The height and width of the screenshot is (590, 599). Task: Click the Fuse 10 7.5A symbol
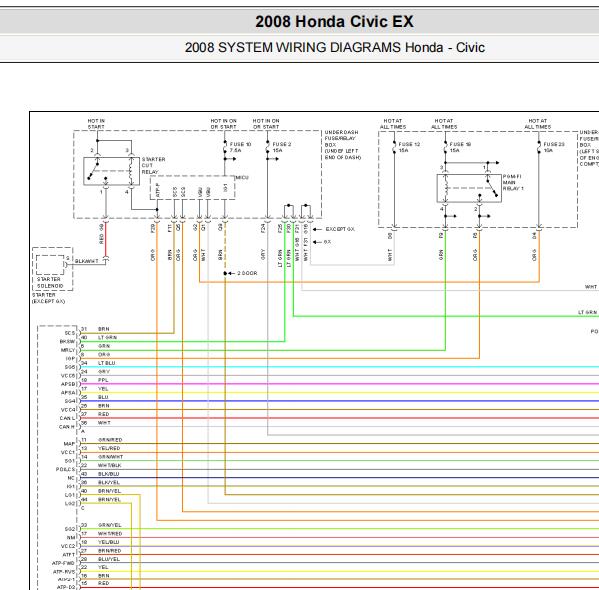pos(225,147)
